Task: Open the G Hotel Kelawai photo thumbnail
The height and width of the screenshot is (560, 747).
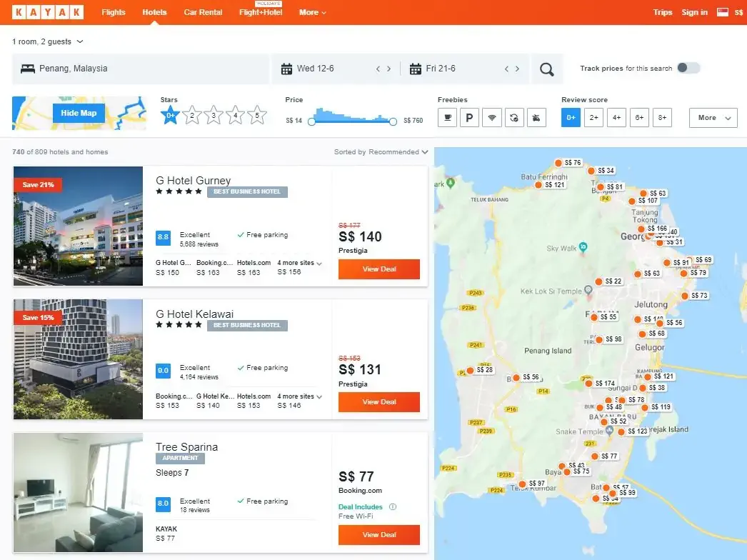Action: pyautogui.click(x=78, y=359)
